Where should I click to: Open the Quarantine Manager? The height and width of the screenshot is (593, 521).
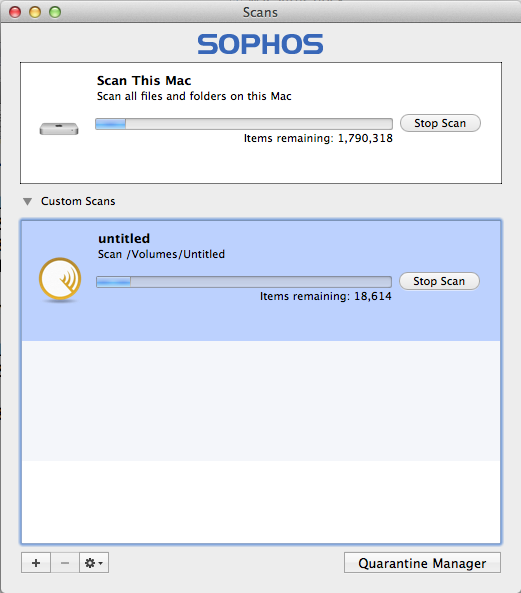(422, 563)
